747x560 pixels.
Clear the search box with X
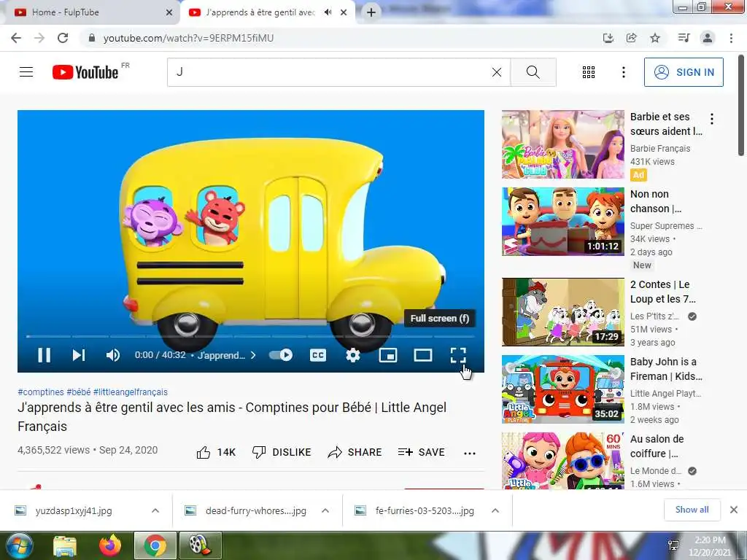click(x=497, y=72)
